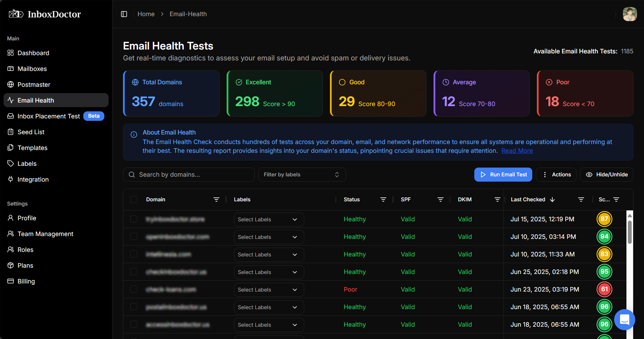This screenshot has height=339, width=644.
Task: Expand the Filter by labels dropdown
Action: [x=302, y=175]
